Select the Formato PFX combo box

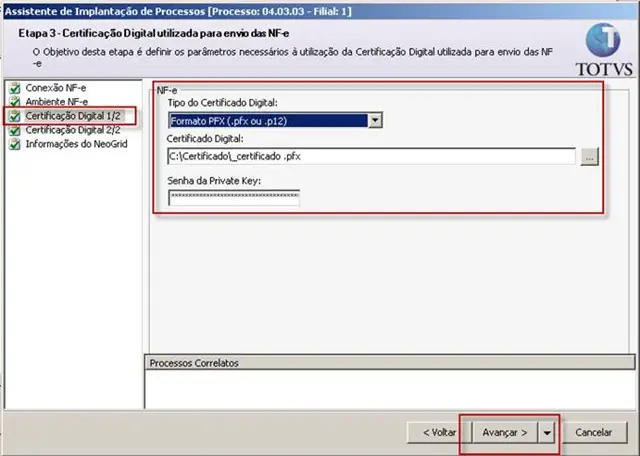[x=275, y=121]
